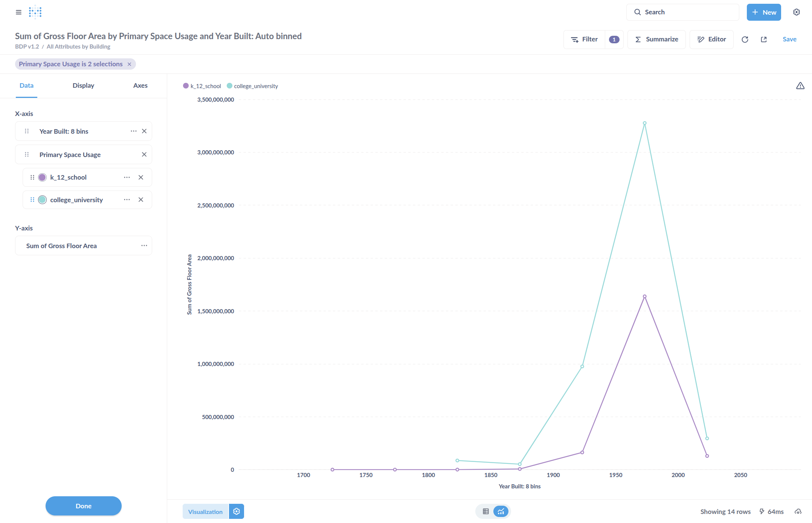Image resolution: width=812 pixels, height=523 pixels.
Task: Open Sum of Gross Floor Area options
Action: click(144, 245)
